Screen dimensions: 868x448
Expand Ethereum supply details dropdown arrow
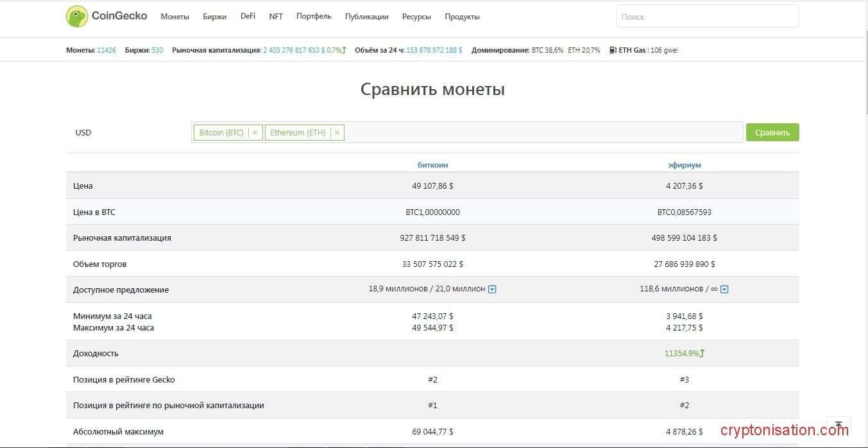pos(724,289)
